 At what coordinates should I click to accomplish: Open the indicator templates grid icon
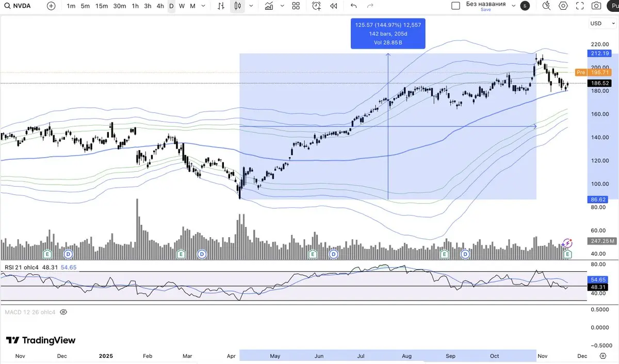click(x=296, y=6)
